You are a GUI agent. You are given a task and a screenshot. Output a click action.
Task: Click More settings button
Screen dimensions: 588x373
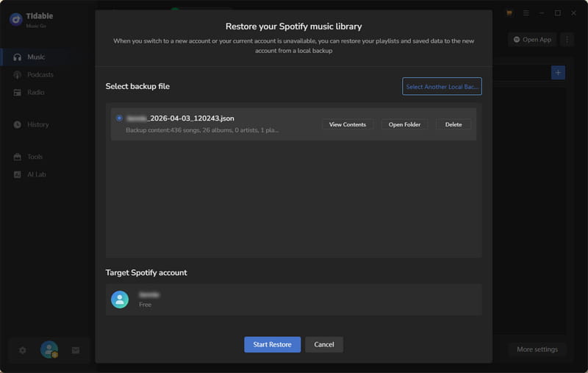(x=537, y=349)
